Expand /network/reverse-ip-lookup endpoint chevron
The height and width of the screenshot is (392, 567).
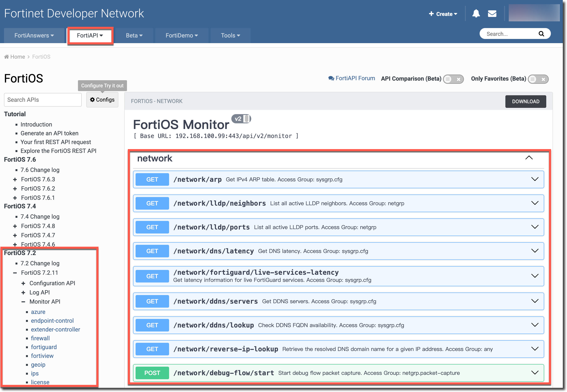coord(535,349)
